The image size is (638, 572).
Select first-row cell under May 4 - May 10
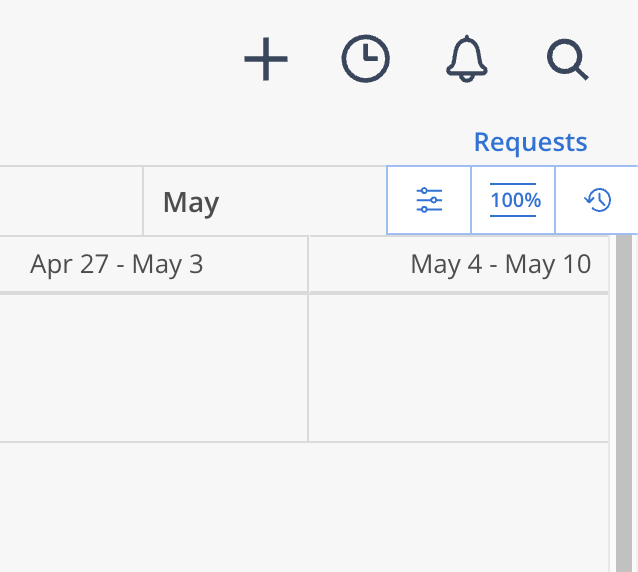coord(458,367)
